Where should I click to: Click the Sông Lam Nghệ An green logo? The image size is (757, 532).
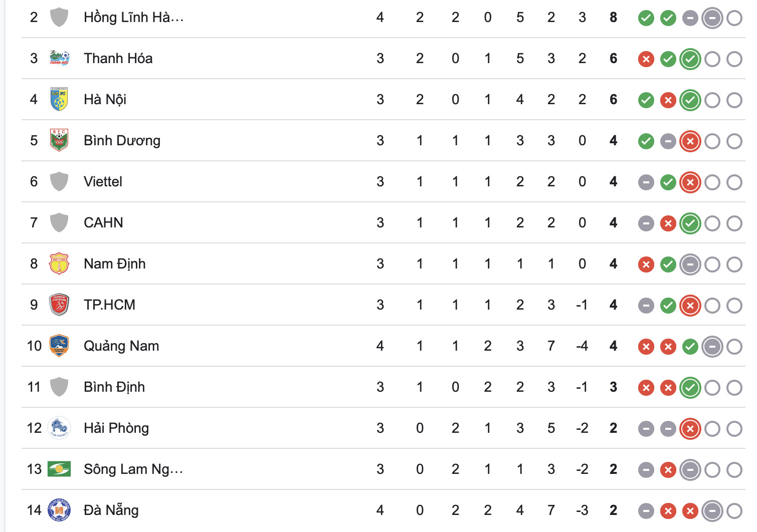(59, 469)
